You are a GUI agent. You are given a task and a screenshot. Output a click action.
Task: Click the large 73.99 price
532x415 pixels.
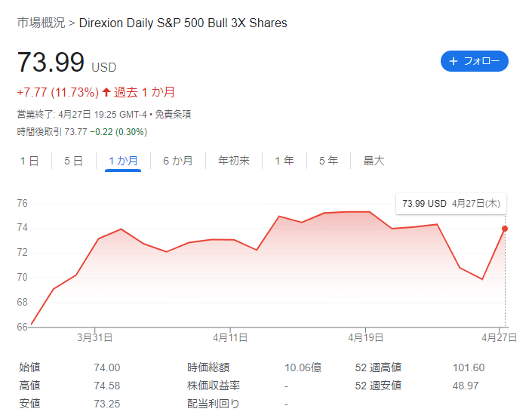(x=51, y=62)
